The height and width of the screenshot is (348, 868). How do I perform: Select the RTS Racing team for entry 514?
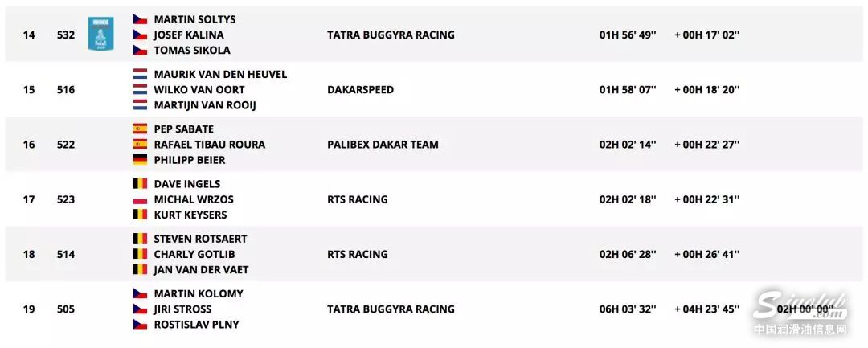[357, 254]
